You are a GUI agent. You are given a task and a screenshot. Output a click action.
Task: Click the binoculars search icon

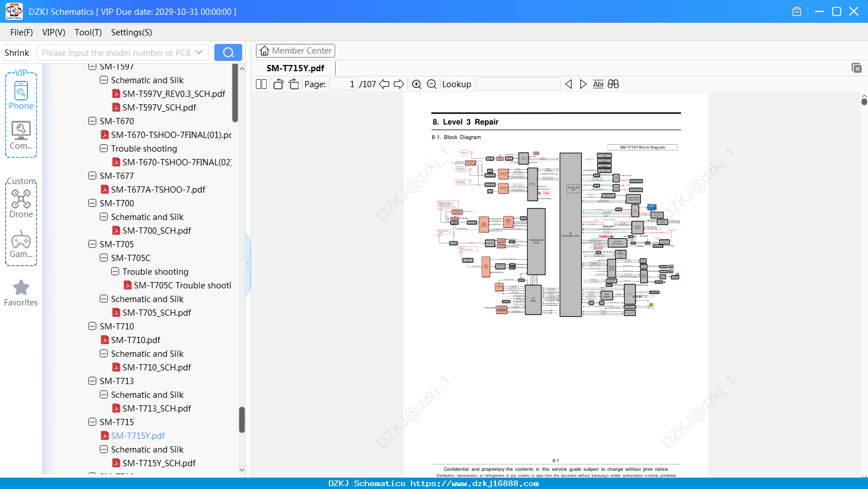click(x=613, y=84)
